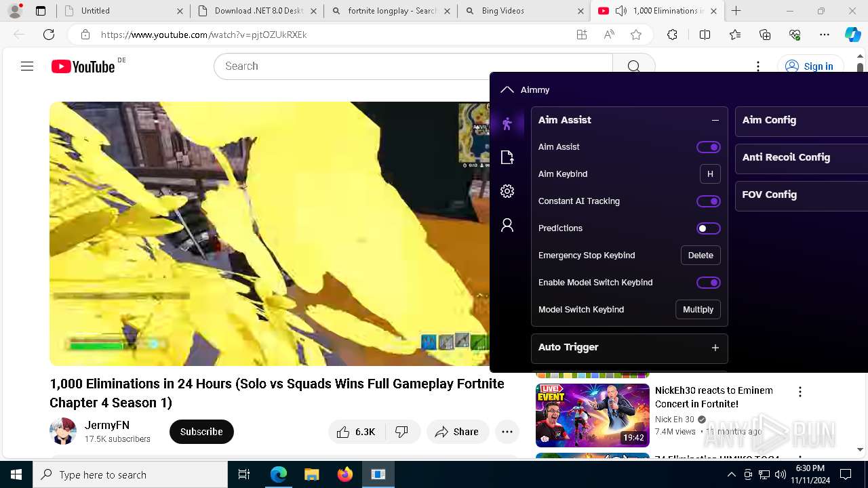Open a new browser tab

click(736, 11)
